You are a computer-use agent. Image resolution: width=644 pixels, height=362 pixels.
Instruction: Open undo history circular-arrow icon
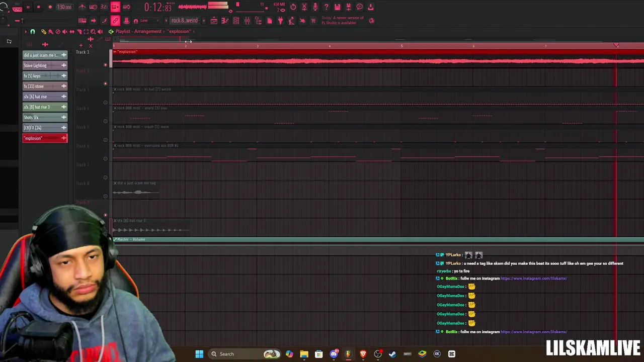[293, 7]
